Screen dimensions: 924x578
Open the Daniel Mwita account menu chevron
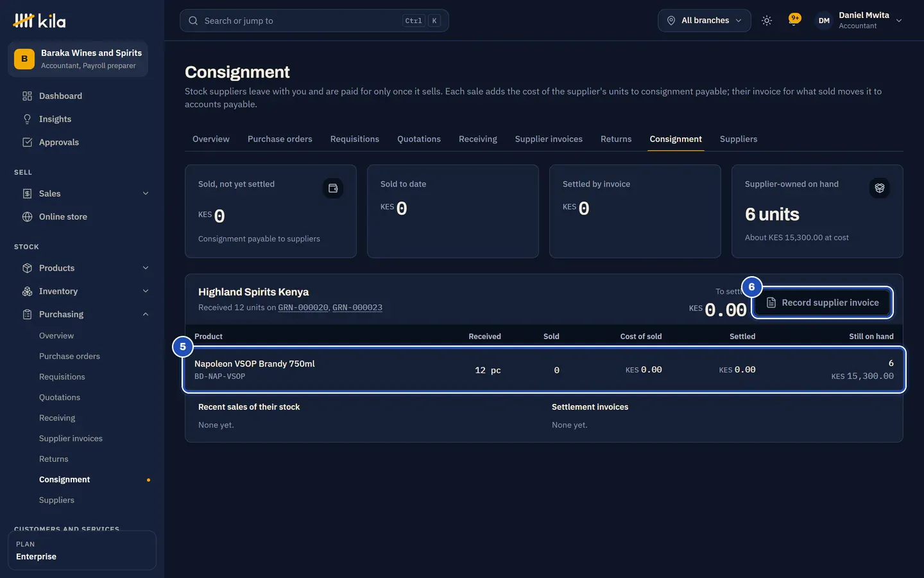click(x=899, y=21)
